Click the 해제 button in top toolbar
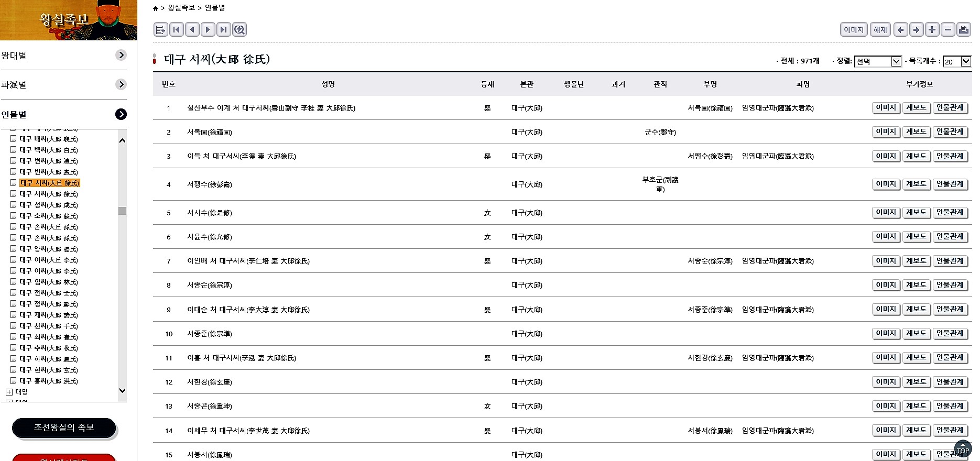 tap(880, 30)
